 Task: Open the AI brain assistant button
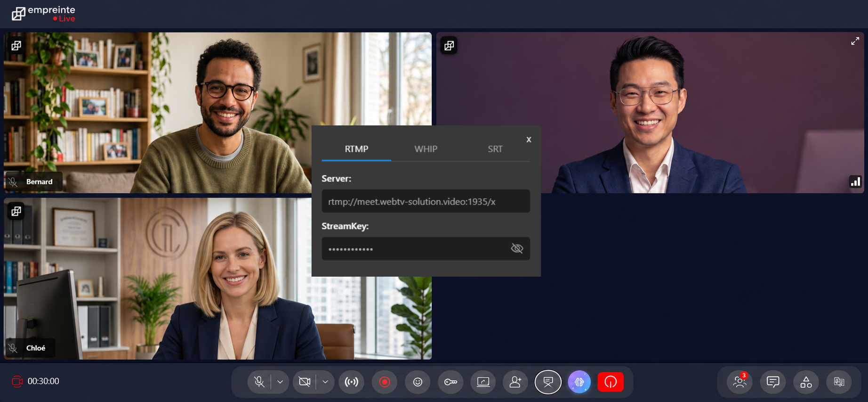pos(579,382)
